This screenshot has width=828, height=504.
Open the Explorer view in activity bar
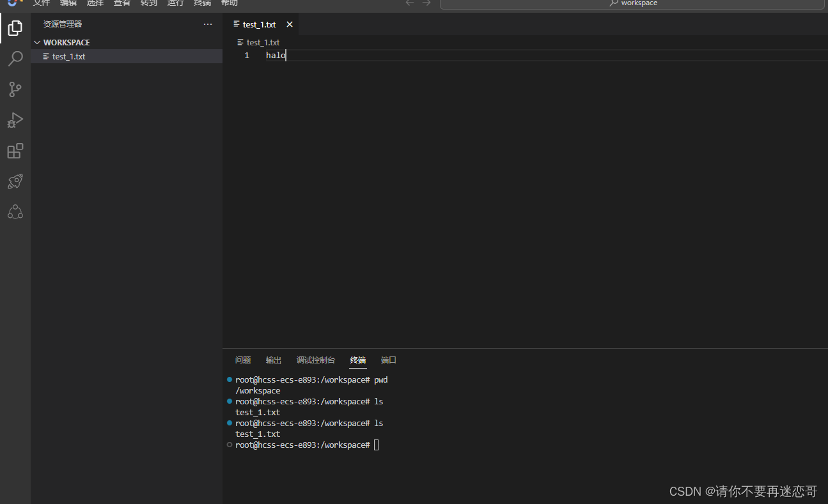point(15,28)
